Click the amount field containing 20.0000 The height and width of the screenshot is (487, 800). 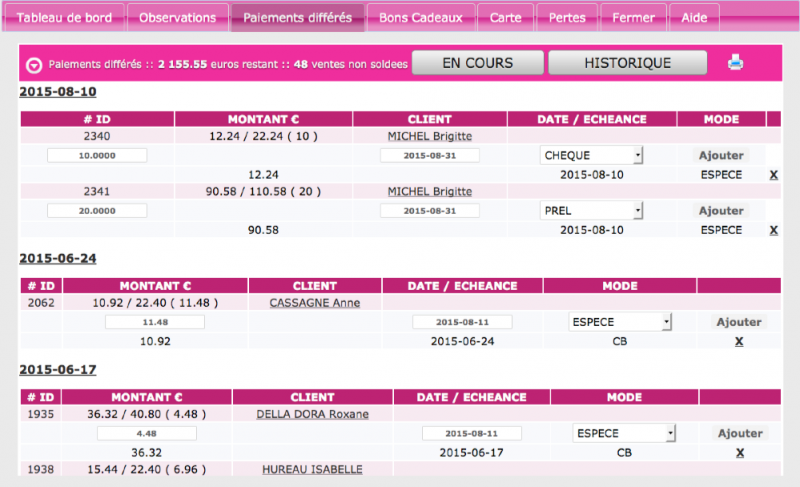pyautogui.click(x=97, y=211)
